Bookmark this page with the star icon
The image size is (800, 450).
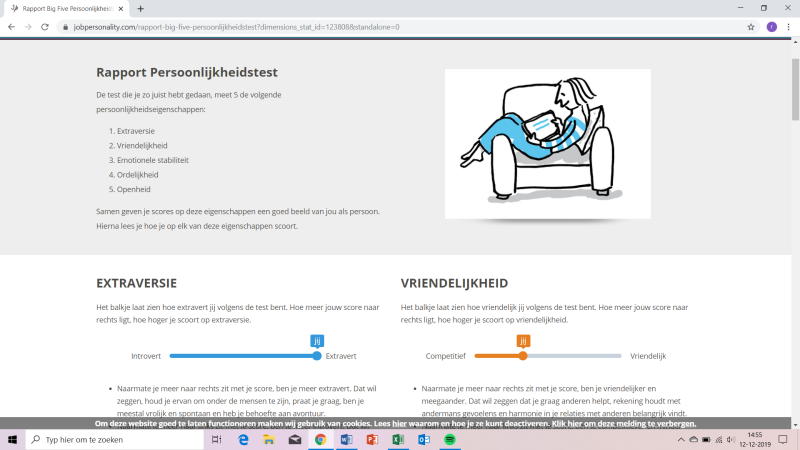click(x=751, y=27)
